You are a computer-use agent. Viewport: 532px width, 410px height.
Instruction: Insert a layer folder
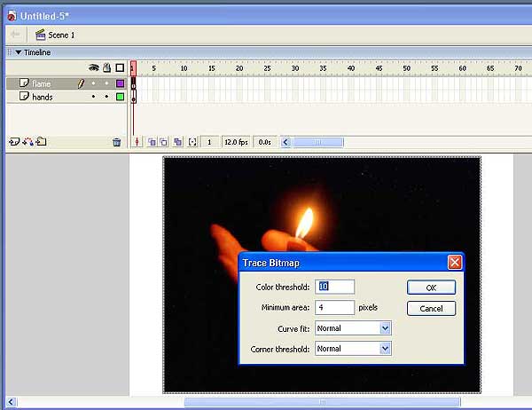[41, 142]
